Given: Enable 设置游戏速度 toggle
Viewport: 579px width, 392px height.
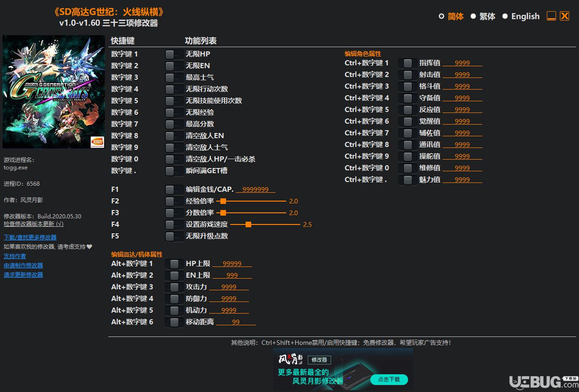Looking at the screenshot, I should 174,224.
